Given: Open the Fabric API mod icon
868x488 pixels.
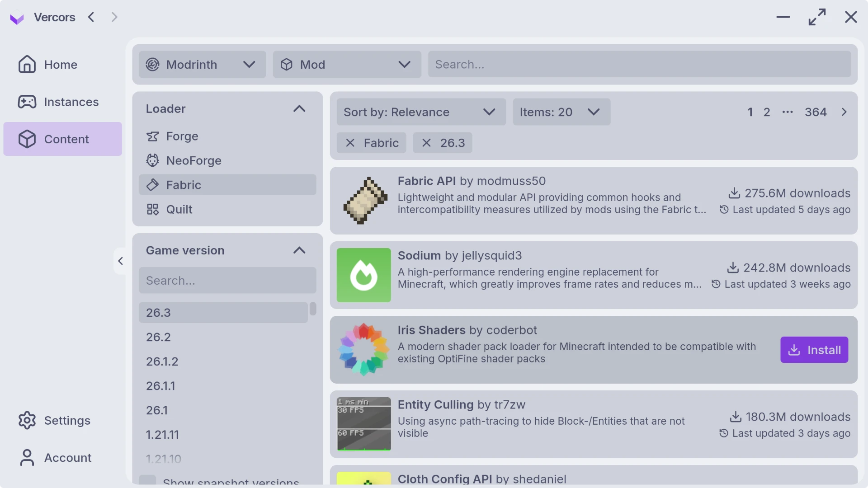Looking at the screenshot, I should pos(364,201).
